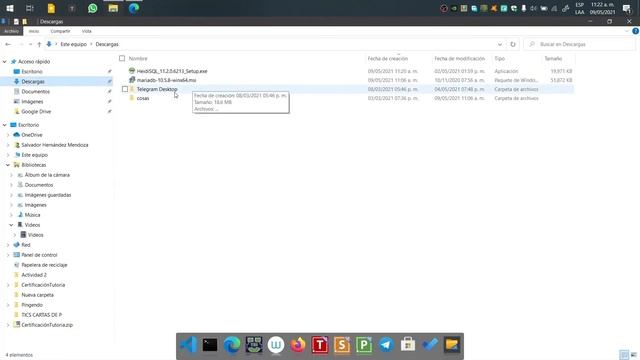
Task: Collapse the Bibliotecas tree node
Action: tap(8, 165)
